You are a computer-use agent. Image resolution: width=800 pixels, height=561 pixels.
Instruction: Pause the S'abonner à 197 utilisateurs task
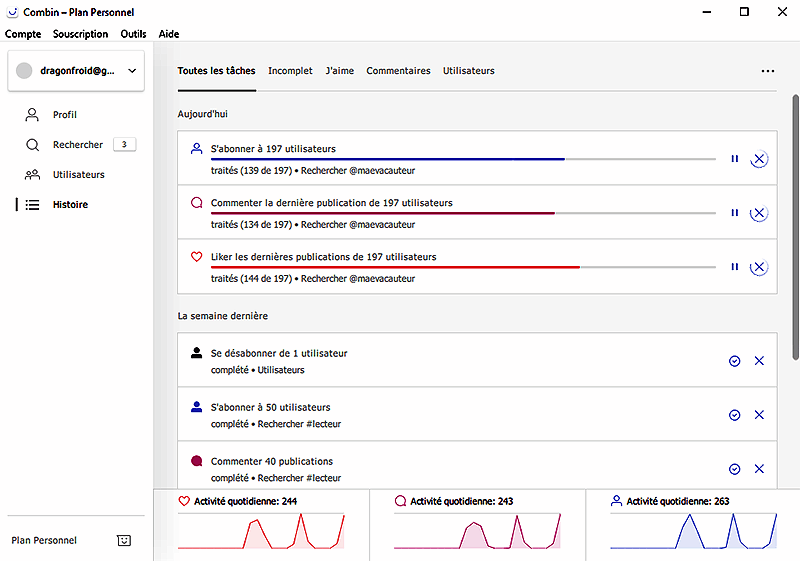(x=735, y=159)
